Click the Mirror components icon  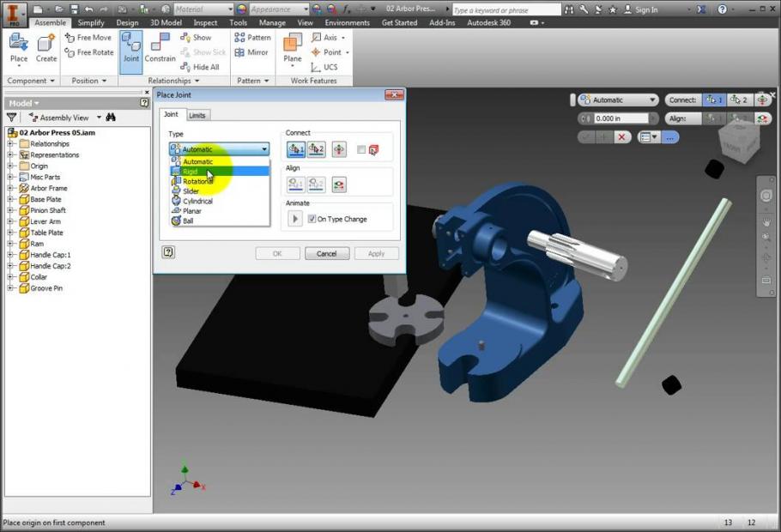(251, 52)
